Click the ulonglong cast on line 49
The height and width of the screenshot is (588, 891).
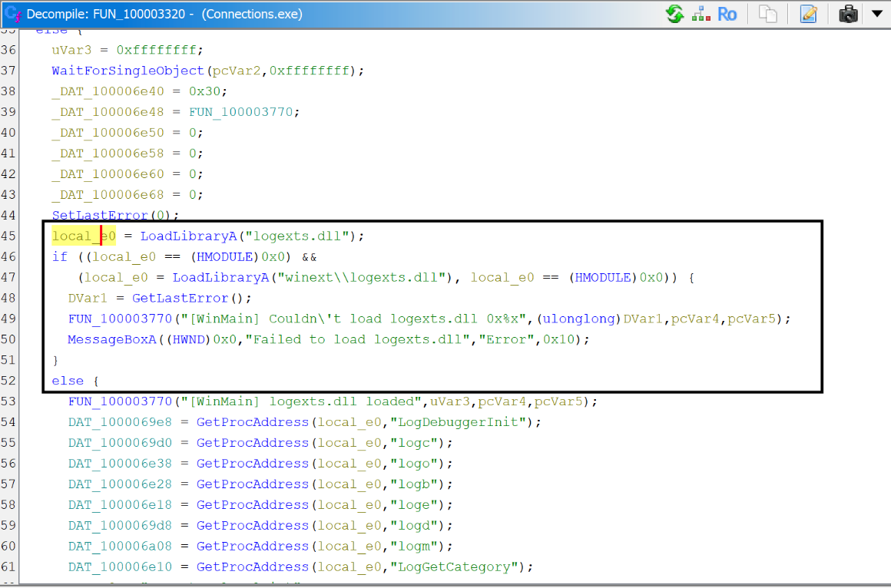coord(579,319)
